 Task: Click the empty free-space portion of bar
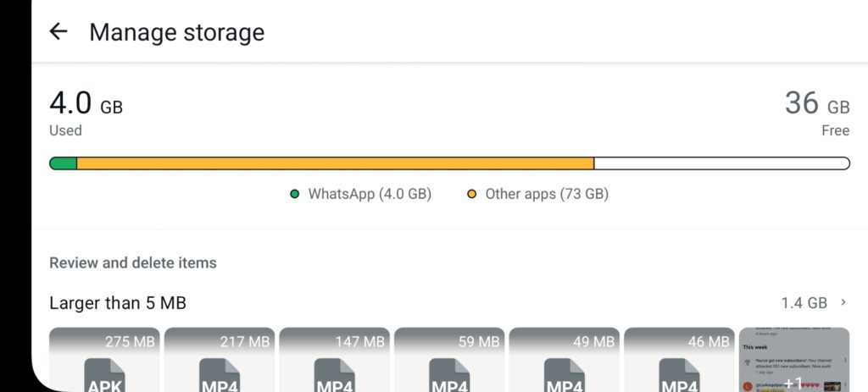click(721, 163)
